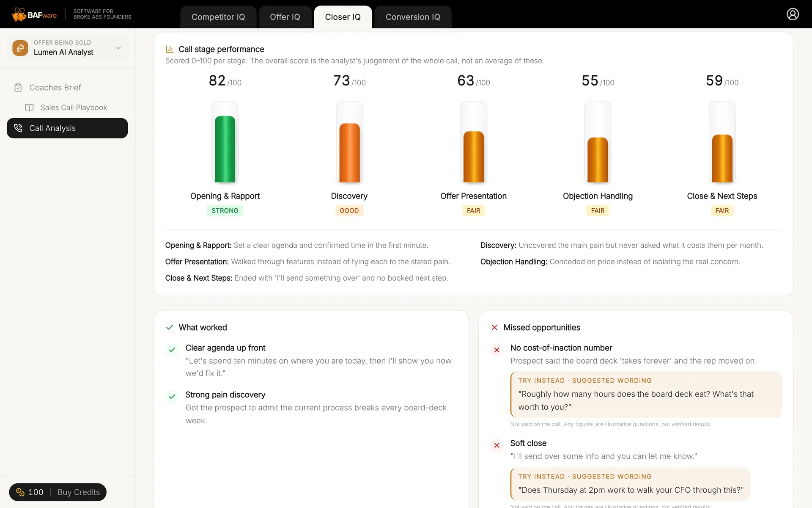The image size is (812, 508).
Task: Click the Close & Next Steps score bar
Action: tap(722, 158)
